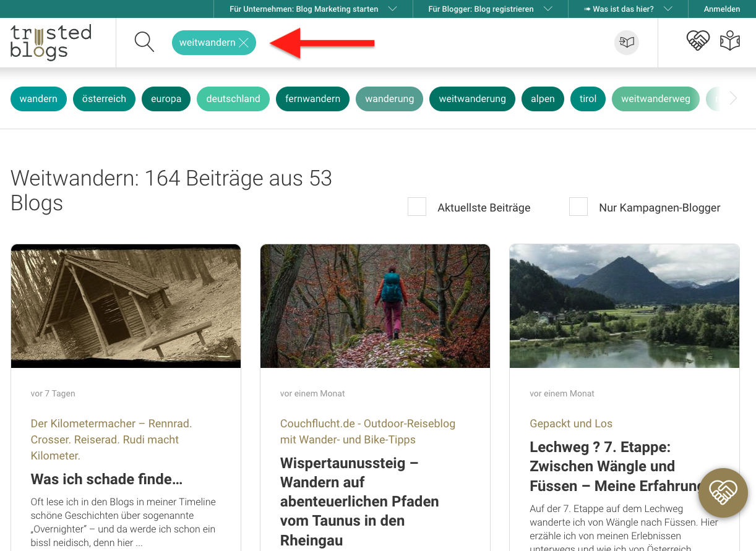Open the reader book icon in header
The height and width of the screenshot is (551, 756).
730,41
